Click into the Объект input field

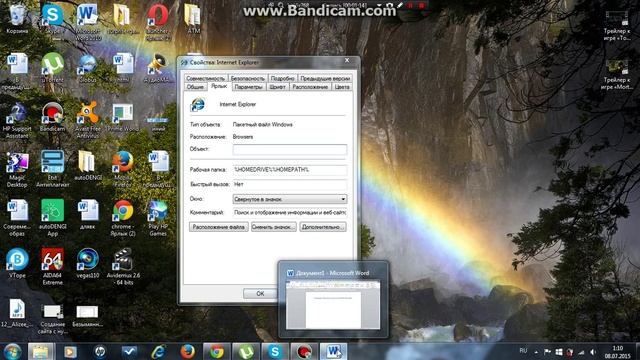[x=290, y=149]
